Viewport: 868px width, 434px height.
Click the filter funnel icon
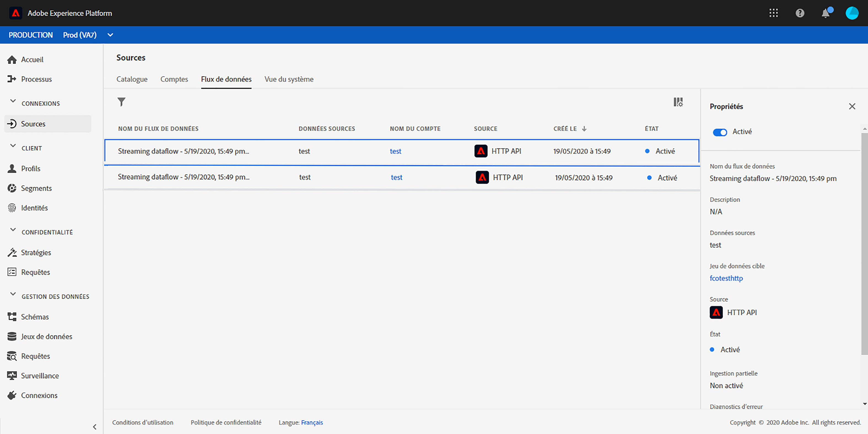121,102
